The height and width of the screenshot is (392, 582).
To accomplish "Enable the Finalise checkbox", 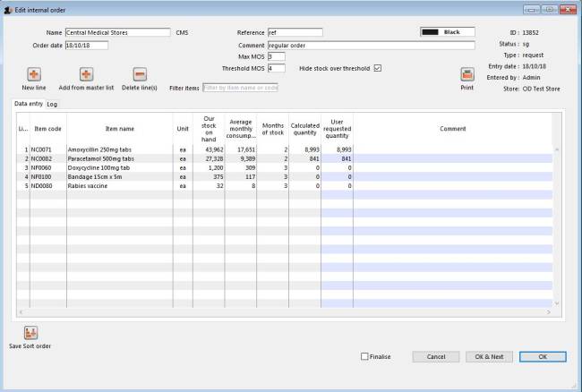I will [364, 356].
